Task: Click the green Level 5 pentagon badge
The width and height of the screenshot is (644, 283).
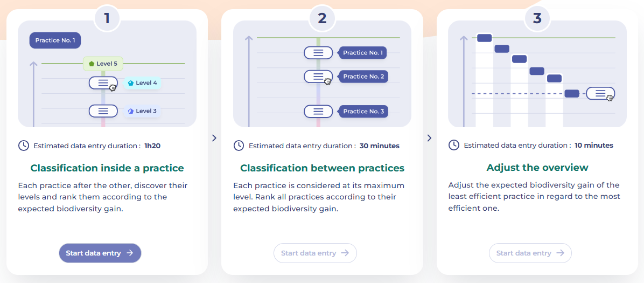Action: pyautogui.click(x=103, y=64)
